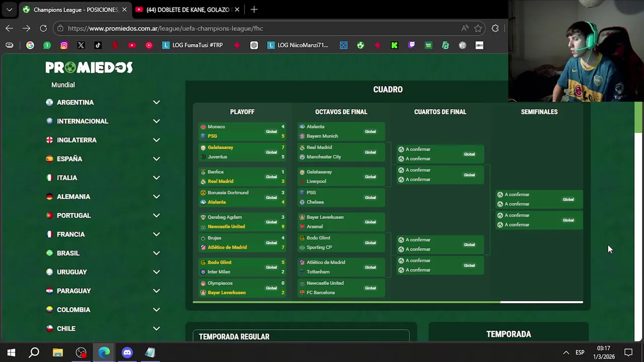644x362 pixels.
Task: Open the browser extensions menu
Action: (495, 28)
